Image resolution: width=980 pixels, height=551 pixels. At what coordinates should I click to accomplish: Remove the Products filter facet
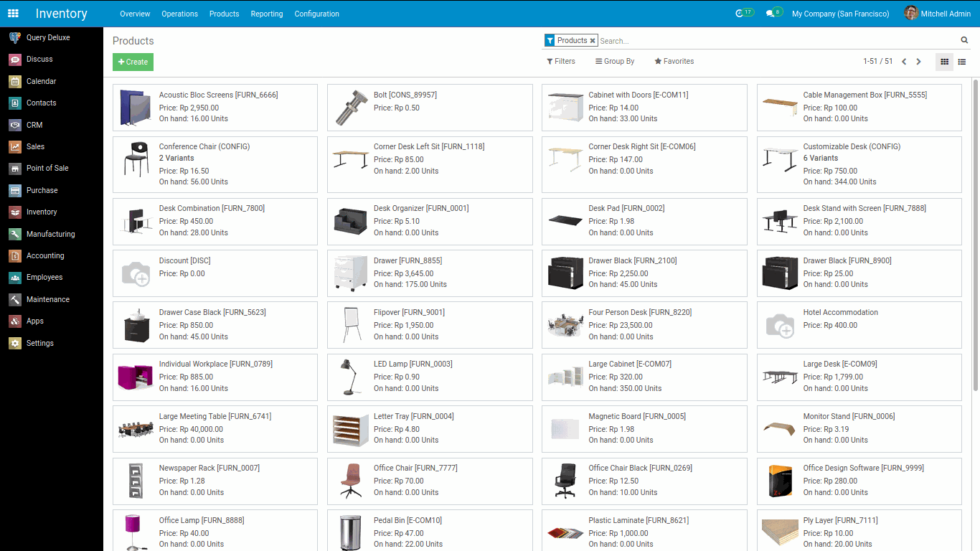[x=593, y=41]
